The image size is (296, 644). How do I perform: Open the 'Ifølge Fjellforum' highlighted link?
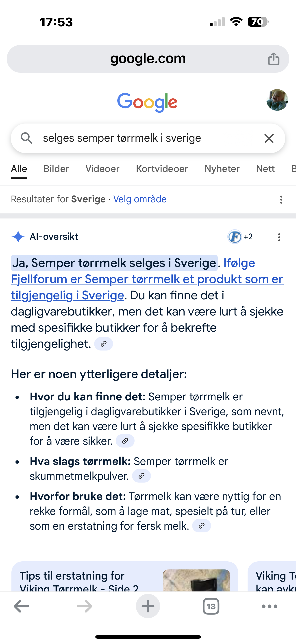point(147,279)
